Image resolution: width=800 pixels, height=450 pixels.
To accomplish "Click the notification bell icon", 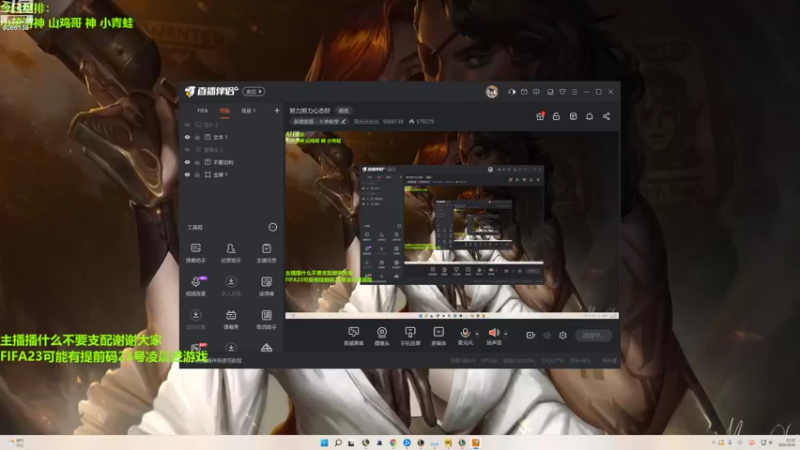I will [x=589, y=116].
